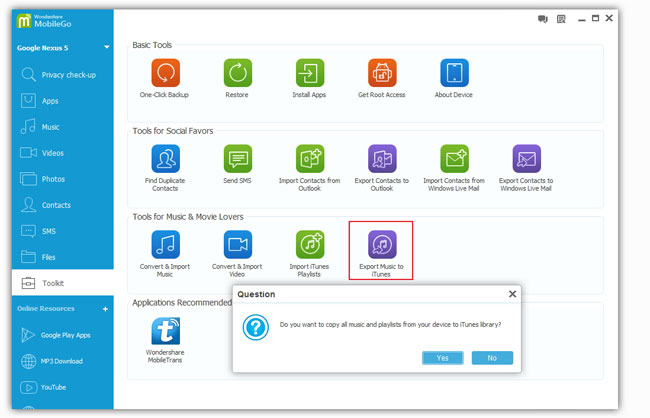Go to Privacy check-up in sidebar
The height and width of the screenshot is (418, 650).
63,75
